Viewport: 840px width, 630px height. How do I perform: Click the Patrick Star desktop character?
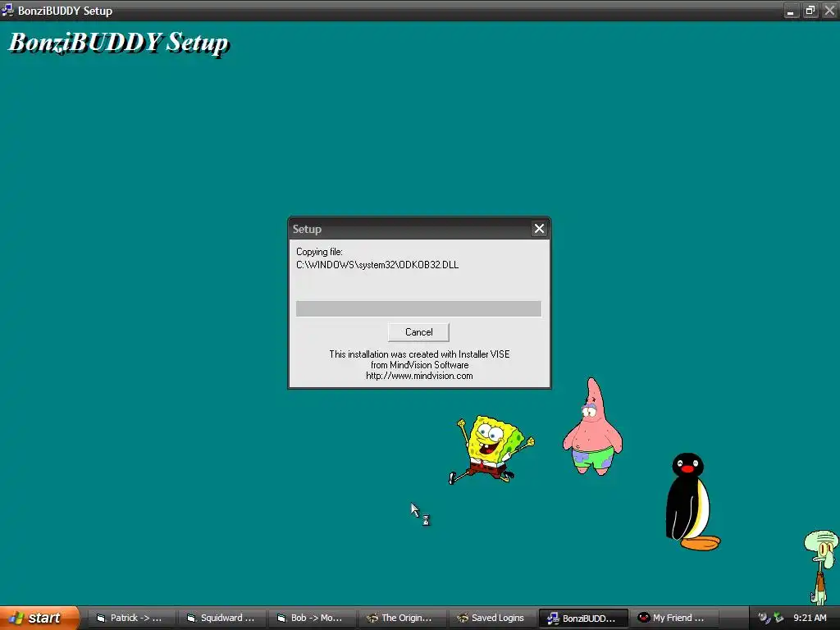coord(592,427)
